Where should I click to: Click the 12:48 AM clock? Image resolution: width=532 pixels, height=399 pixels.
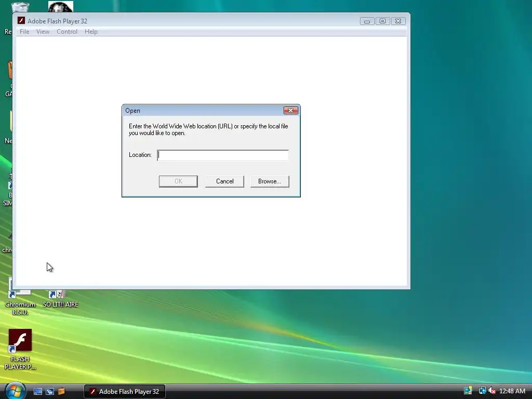point(512,391)
